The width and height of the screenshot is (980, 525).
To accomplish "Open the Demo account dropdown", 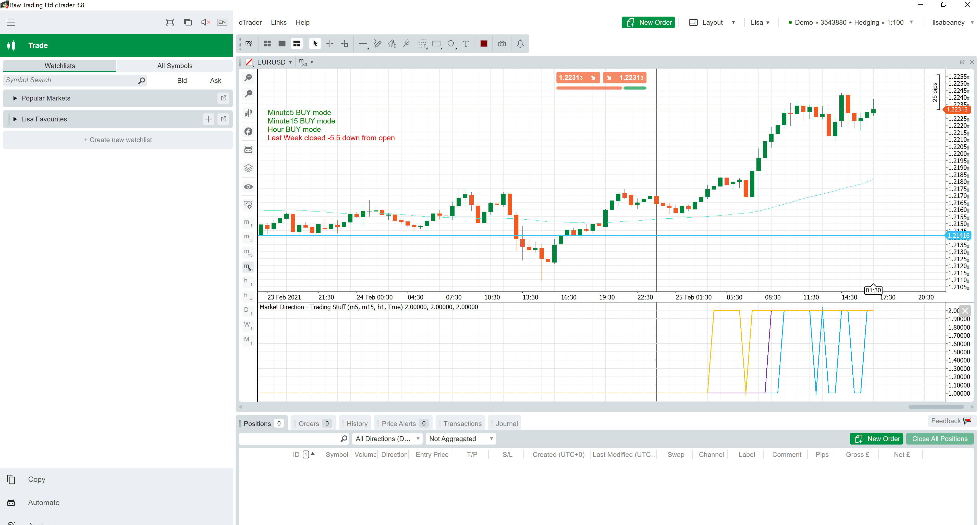I will (851, 22).
